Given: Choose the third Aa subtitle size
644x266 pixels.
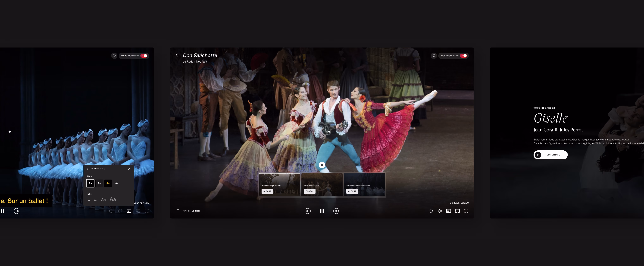Looking at the screenshot, I should pyautogui.click(x=103, y=200).
